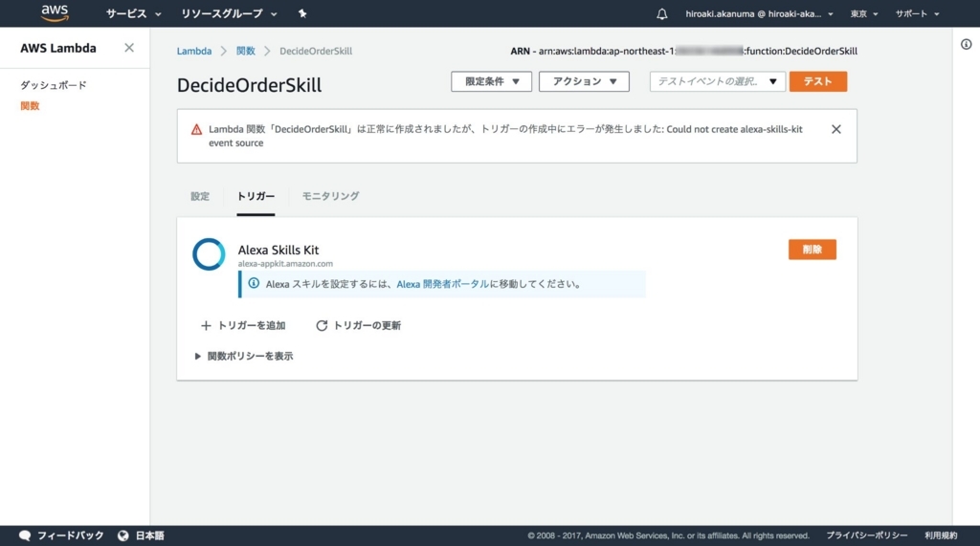Viewport: 980px width, 546px height.
Task: Change language via 日本語 selector
Action: (x=142, y=535)
